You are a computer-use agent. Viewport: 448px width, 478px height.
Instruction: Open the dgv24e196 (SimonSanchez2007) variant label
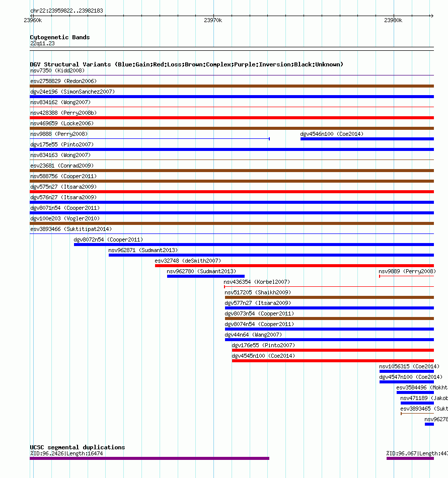click(x=72, y=92)
